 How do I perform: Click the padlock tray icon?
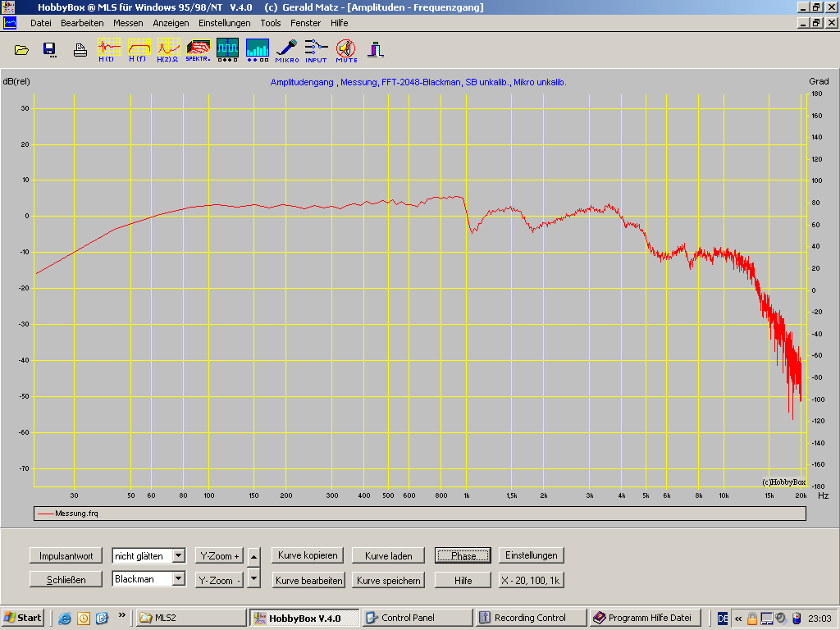(752, 619)
